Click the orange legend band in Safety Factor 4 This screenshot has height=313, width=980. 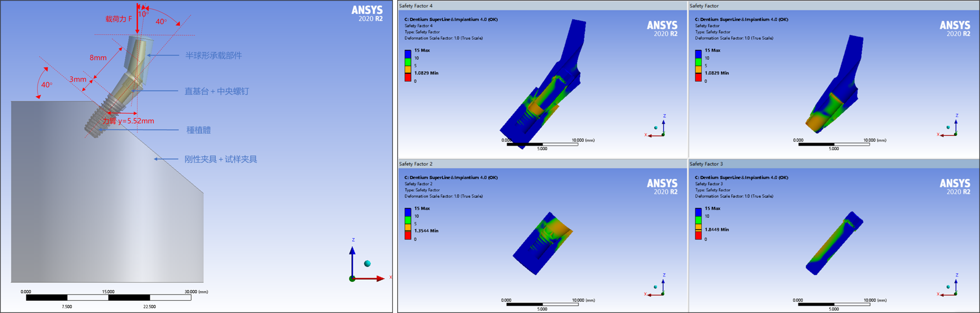tap(408, 70)
